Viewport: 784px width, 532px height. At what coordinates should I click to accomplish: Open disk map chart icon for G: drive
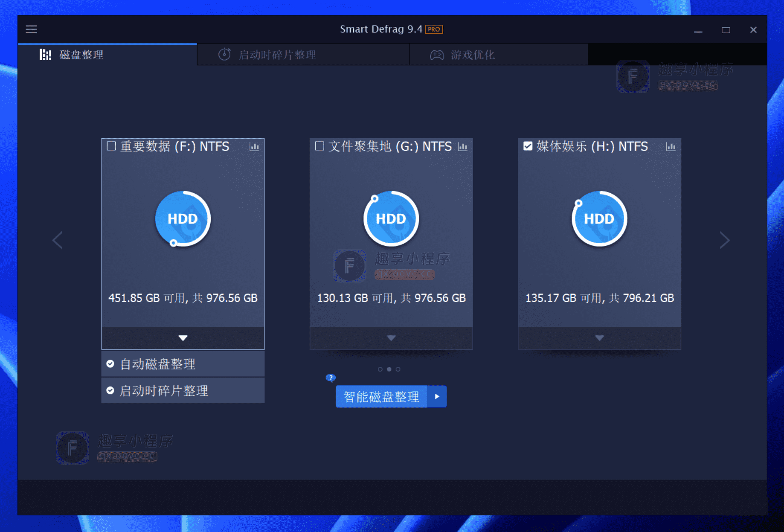click(x=462, y=147)
